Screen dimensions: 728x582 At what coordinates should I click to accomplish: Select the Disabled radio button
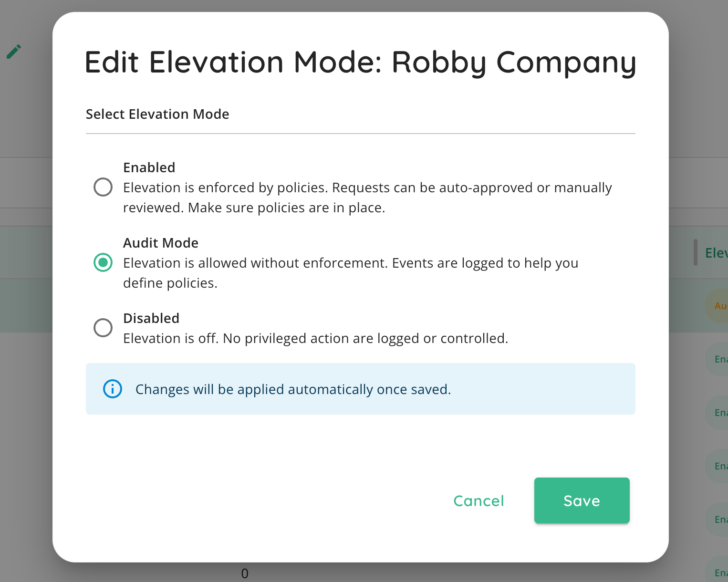[103, 328]
